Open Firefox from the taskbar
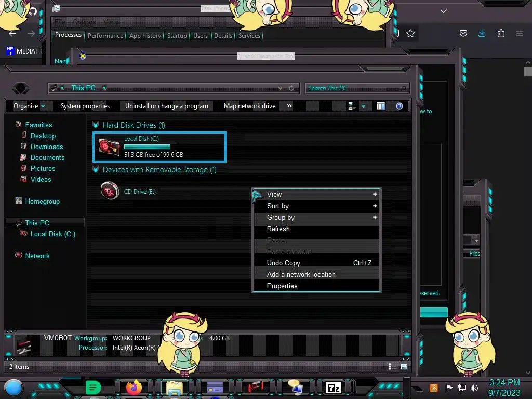This screenshot has width=532, height=399. point(134,388)
